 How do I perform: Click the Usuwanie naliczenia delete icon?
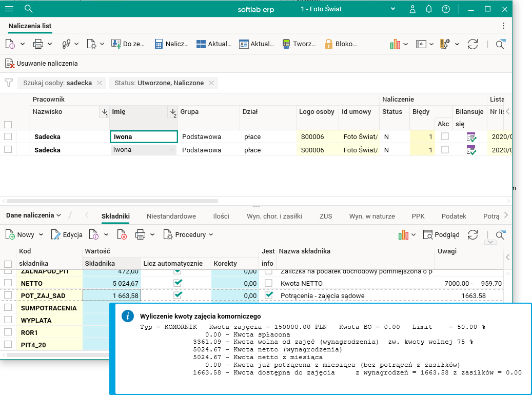[10, 63]
